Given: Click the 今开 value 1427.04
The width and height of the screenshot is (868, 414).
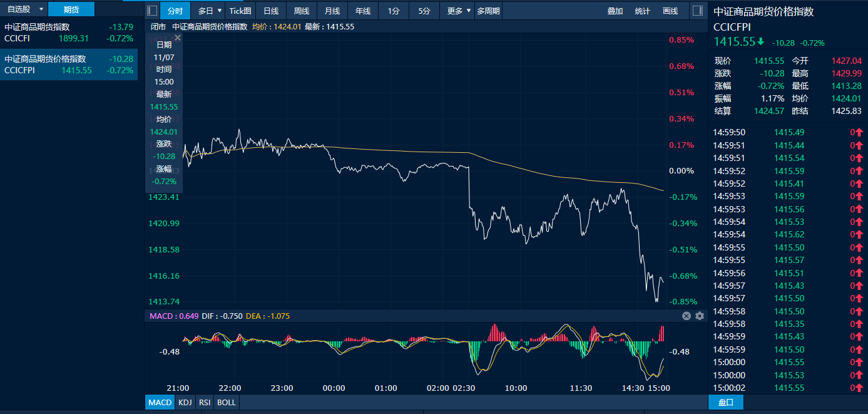Looking at the screenshot, I should pos(846,61).
